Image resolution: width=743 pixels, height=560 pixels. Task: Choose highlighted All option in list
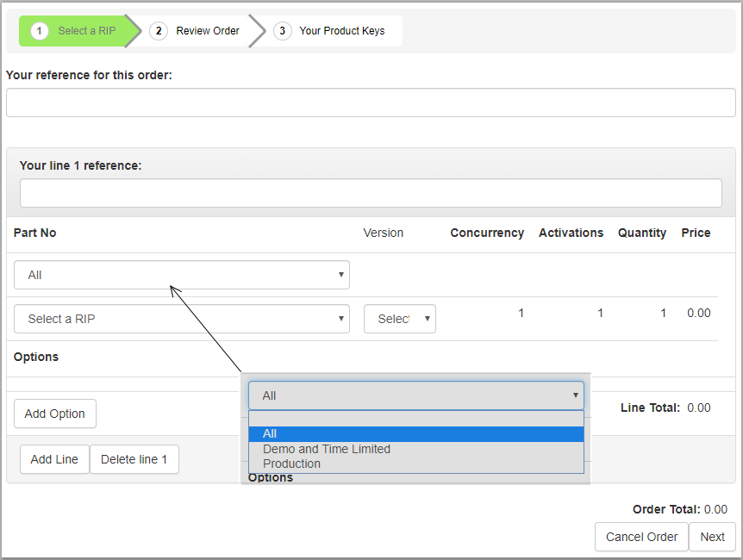[x=415, y=433]
